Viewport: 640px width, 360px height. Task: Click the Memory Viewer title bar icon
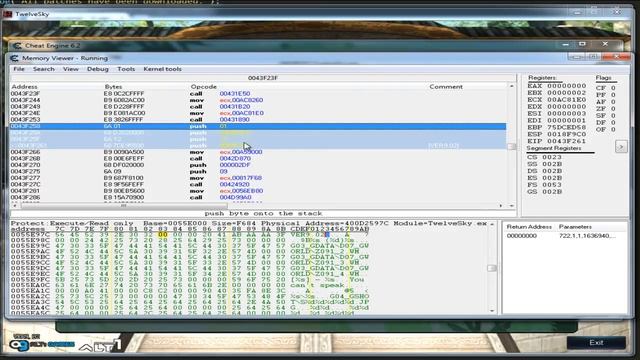pyautogui.click(x=14, y=58)
